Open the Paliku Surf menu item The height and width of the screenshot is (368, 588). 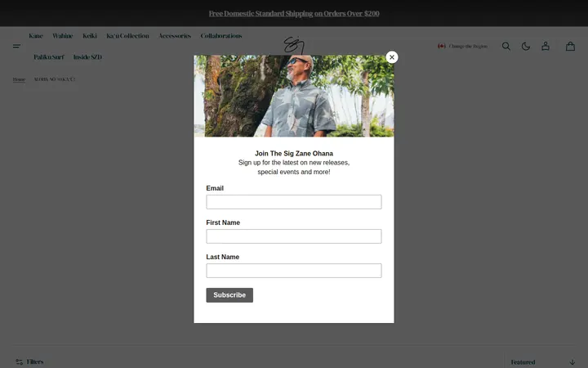[49, 57]
